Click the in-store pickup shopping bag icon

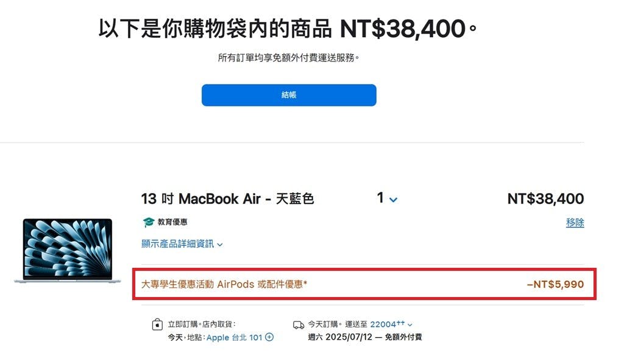[x=157, y=324]
